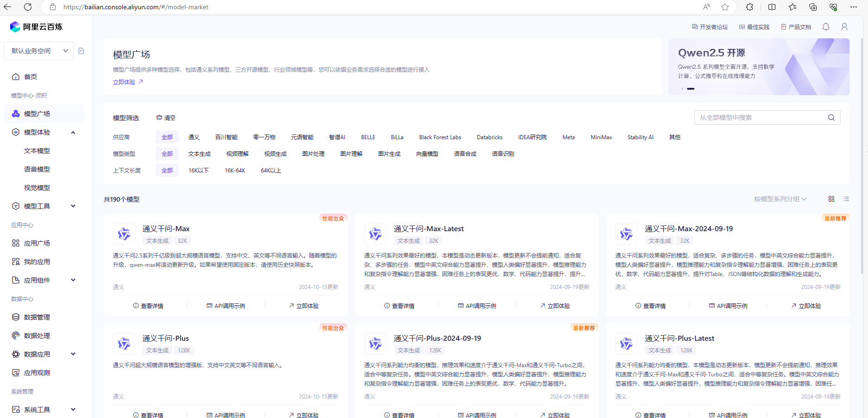Viewport: 868px width, 418px height.
Task: Open the Qwen2.5 开源 banner
Action: [x=759, y=67]
